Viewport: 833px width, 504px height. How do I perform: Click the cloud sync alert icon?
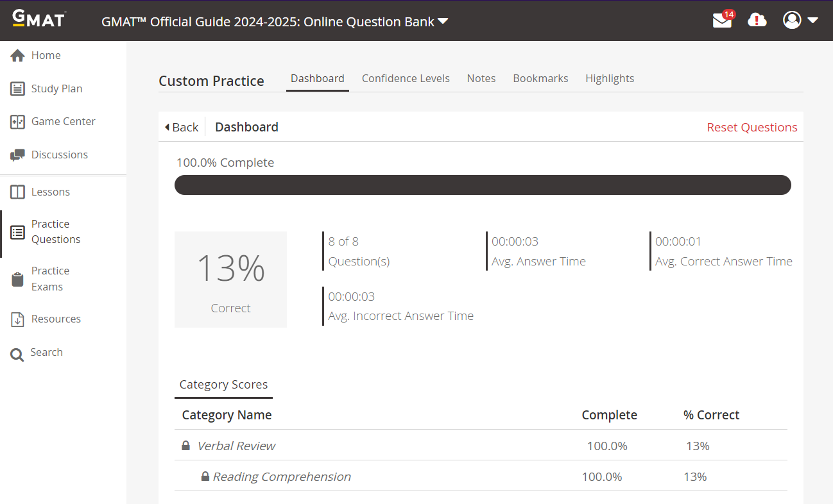pyautogui.click(x=757, y=21)
